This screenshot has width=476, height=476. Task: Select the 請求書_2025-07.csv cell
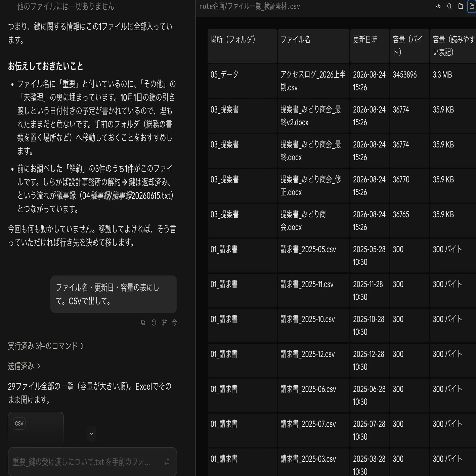pyautogui.click(x=313, y=430)
